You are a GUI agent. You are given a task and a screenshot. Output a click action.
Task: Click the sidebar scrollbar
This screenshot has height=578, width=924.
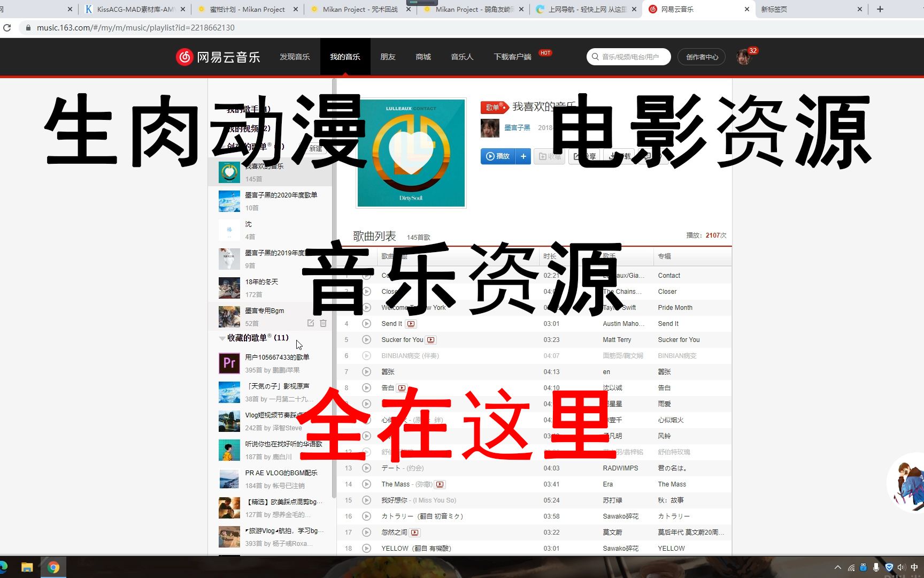(x=334, y=289)
